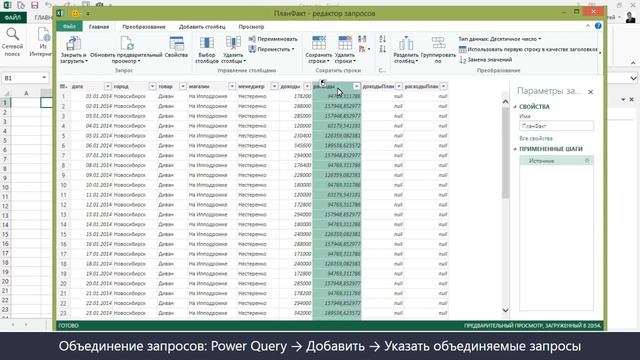Open the Удалить строки dropdown arrow
Screen dimensions: 640x360
pyautogui.click(x=354, y=61)
